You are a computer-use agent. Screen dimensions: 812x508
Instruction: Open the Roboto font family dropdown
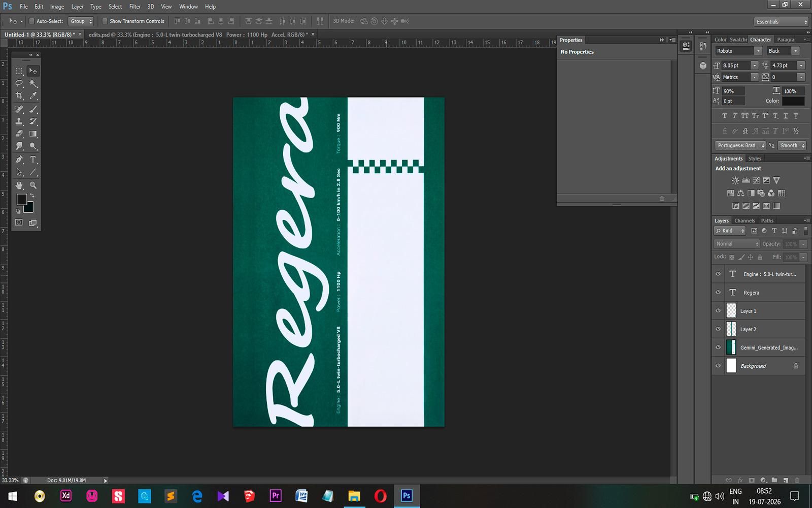click(758, 51)
